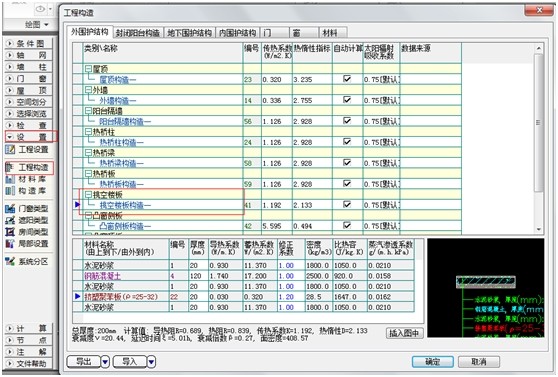Expand 门窗 menu group
The width and height of the screenshot is (558, 377).
coord(28,79)
